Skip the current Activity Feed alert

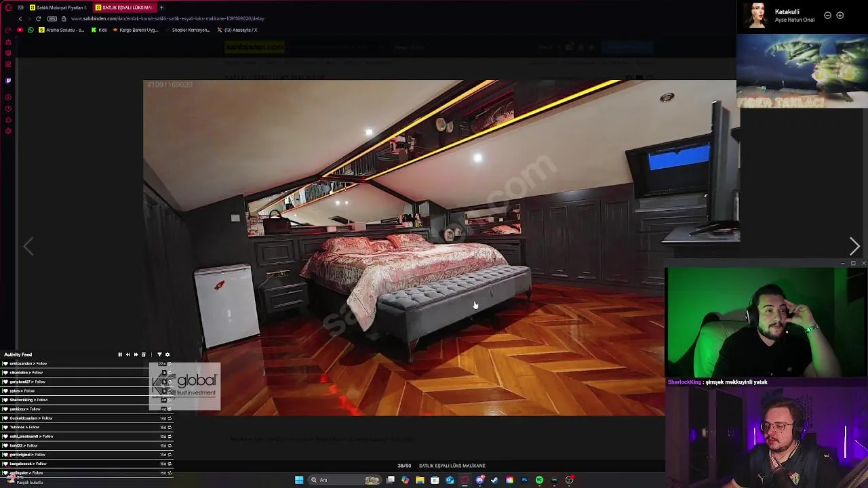[x=136, y=354]
